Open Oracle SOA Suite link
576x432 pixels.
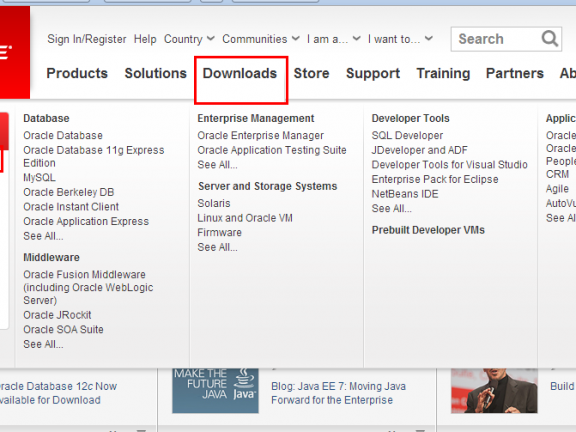[x=63, y=330]
